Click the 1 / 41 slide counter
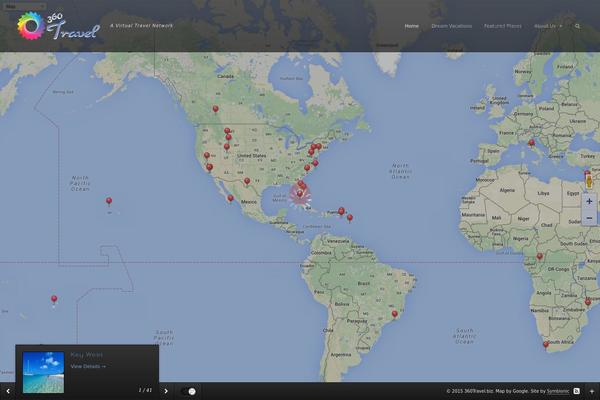 (x=145, y=390)
